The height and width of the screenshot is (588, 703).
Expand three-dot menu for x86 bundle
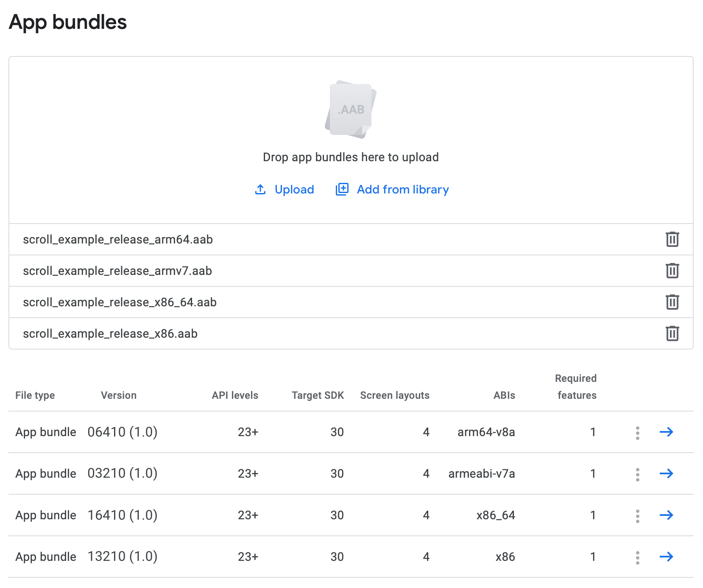tap(637, 557)
